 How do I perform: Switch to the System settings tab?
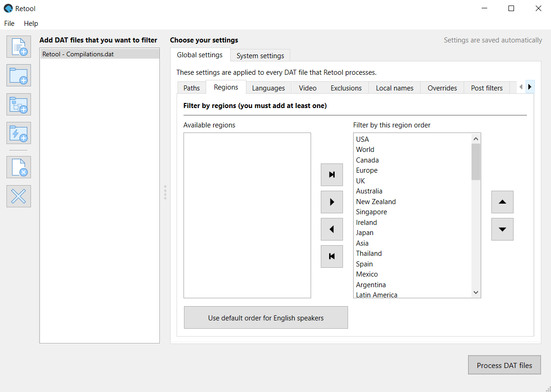click(x=260, y=55)
